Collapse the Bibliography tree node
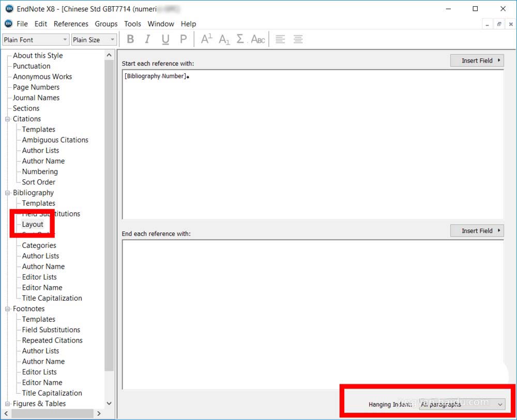The width and height of the screenshot is (517, 420). [x=7, y=193]
